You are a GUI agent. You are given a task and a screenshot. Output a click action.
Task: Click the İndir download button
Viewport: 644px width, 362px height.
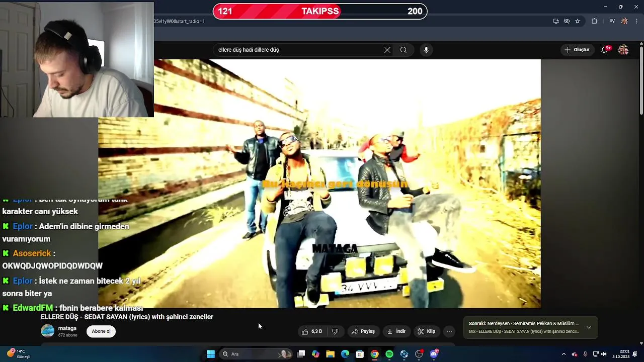click(x=396, y=331)
